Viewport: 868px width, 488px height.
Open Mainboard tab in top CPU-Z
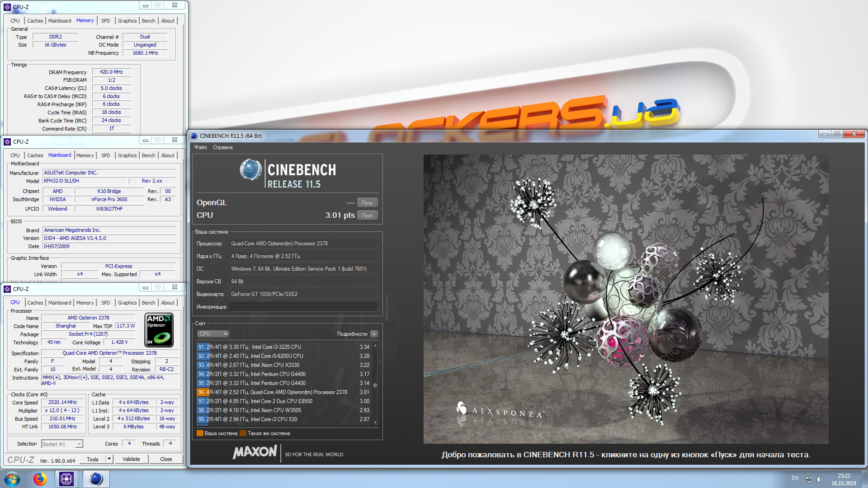[x=60, y=21]
